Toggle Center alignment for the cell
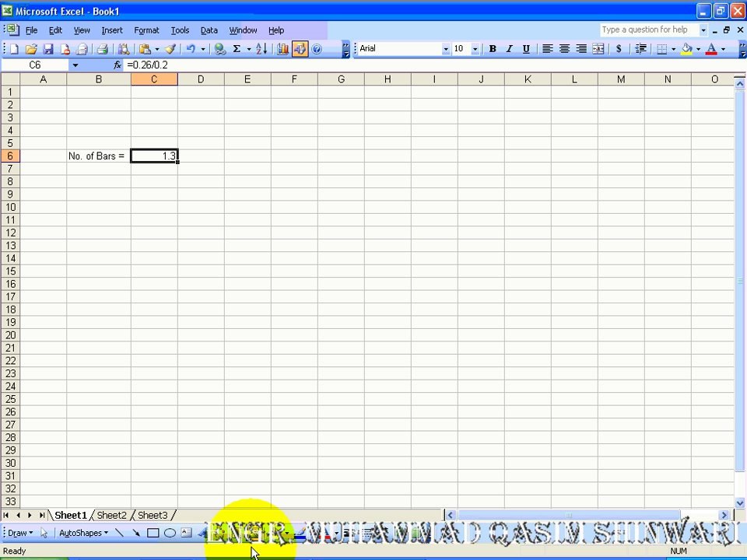The width and height of the screenshot is (747, 560). click(565, 48)
